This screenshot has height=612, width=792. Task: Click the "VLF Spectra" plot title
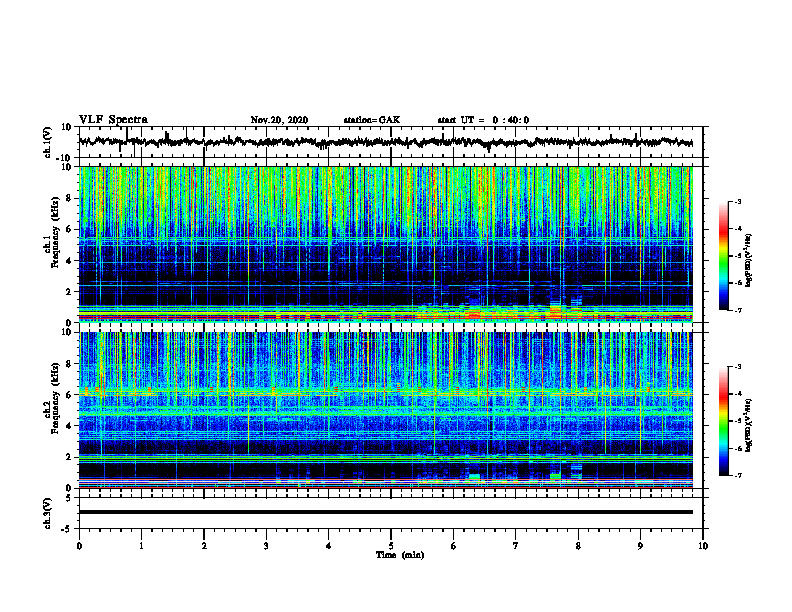pyautogui.click(x=113, y=120)
